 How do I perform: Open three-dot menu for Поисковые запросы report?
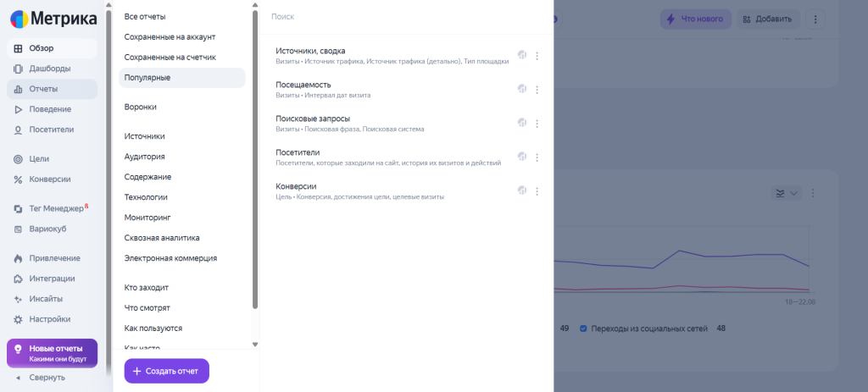[x=537, y=124]
